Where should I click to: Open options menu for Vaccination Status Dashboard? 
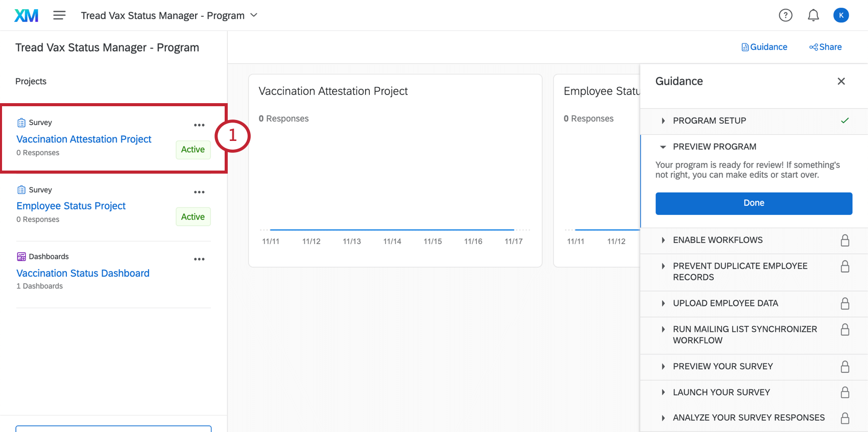click(x=199, y=259)
